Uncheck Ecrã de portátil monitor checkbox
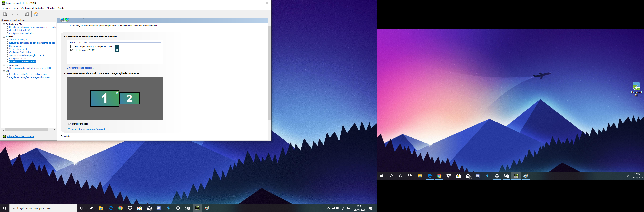644x212 pixels. pyautogui.click(x=72, y=47)
